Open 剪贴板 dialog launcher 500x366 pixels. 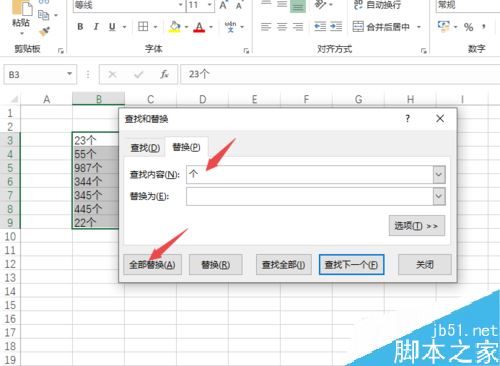click(x=61, y=51)
